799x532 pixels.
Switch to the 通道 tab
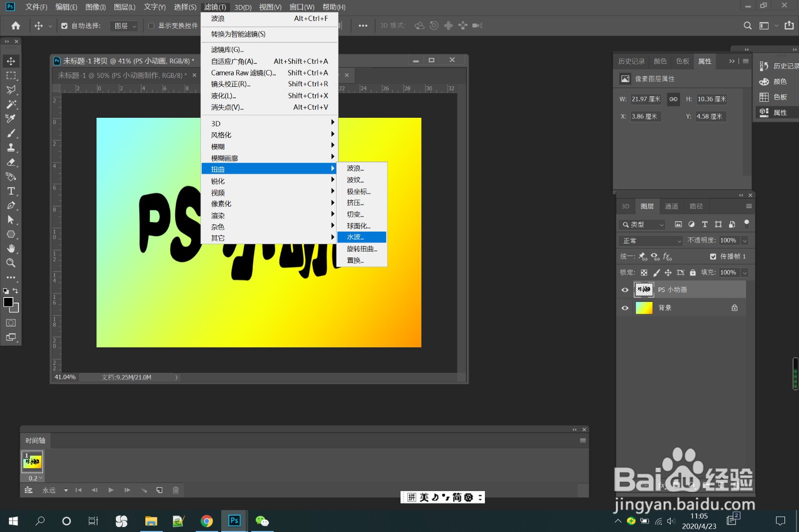672,206
